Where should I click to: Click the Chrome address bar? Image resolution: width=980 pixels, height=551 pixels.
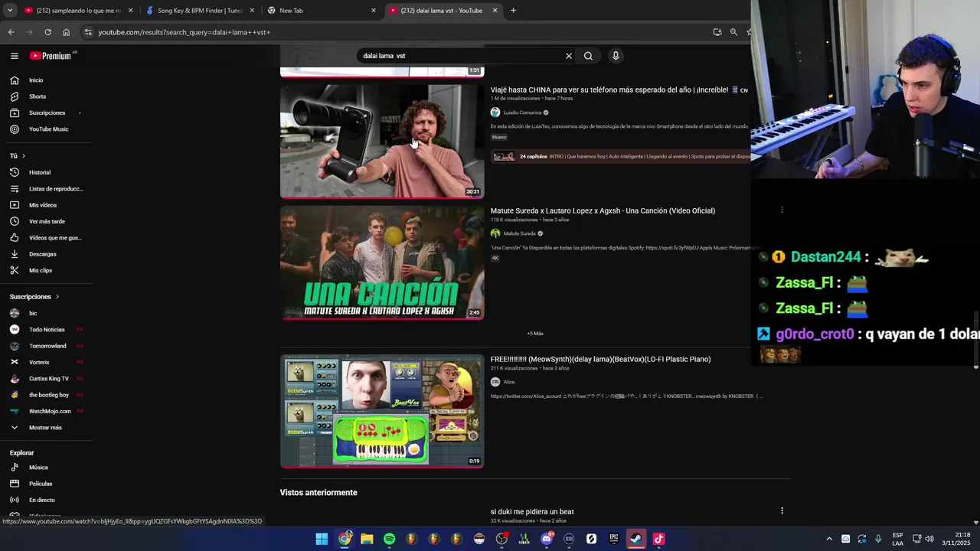(398, 32)
